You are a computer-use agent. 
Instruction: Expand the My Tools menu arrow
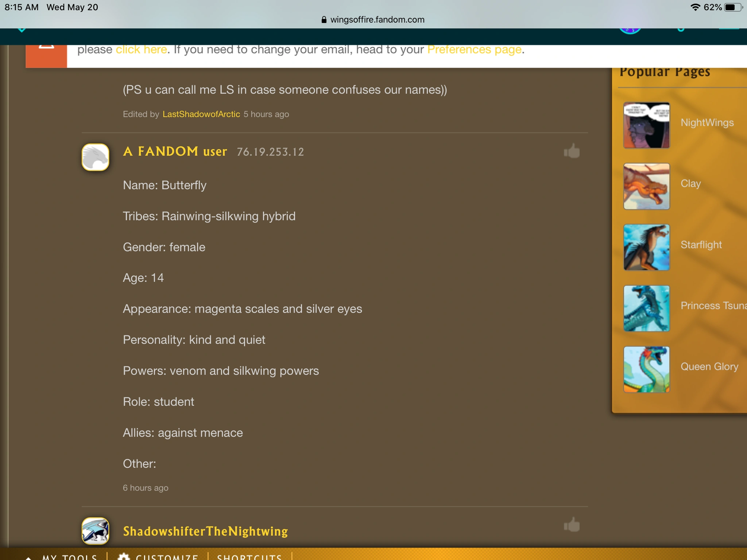(x=28, y=558)
